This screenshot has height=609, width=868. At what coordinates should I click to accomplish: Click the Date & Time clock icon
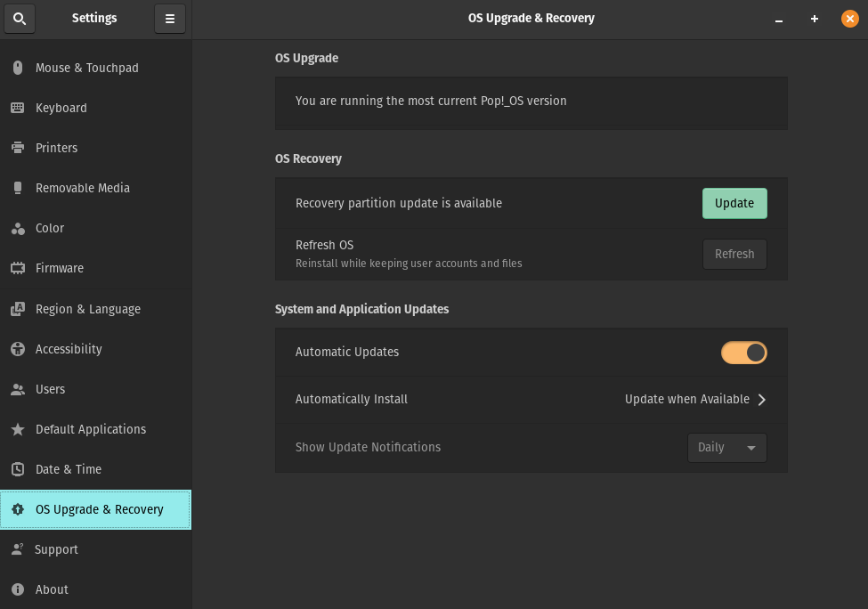18,469
